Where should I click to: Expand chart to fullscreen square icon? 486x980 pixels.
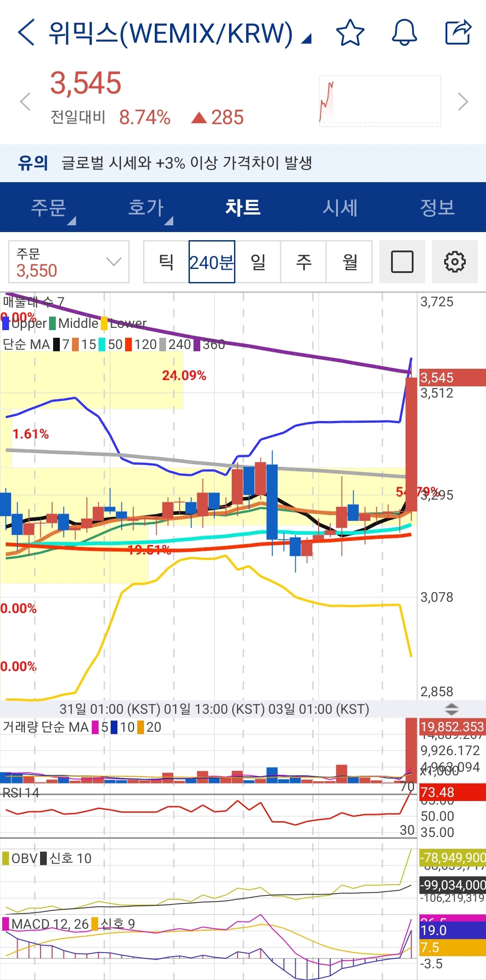pos(402,262)
